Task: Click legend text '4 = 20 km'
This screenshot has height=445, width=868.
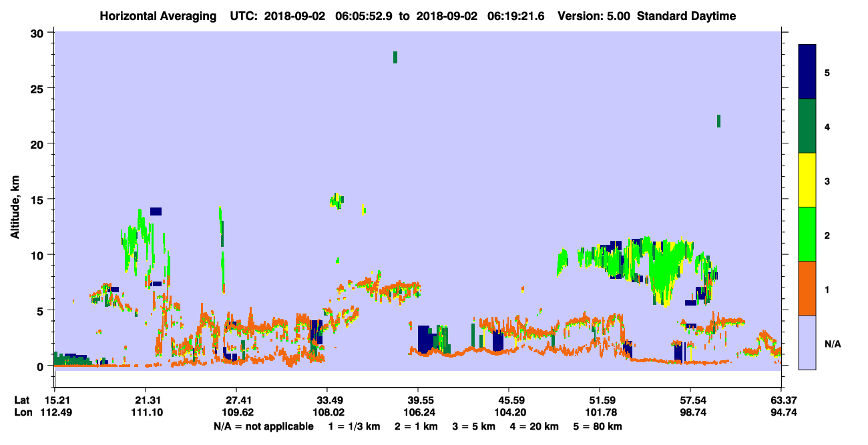Action: [x=535, y=426]
